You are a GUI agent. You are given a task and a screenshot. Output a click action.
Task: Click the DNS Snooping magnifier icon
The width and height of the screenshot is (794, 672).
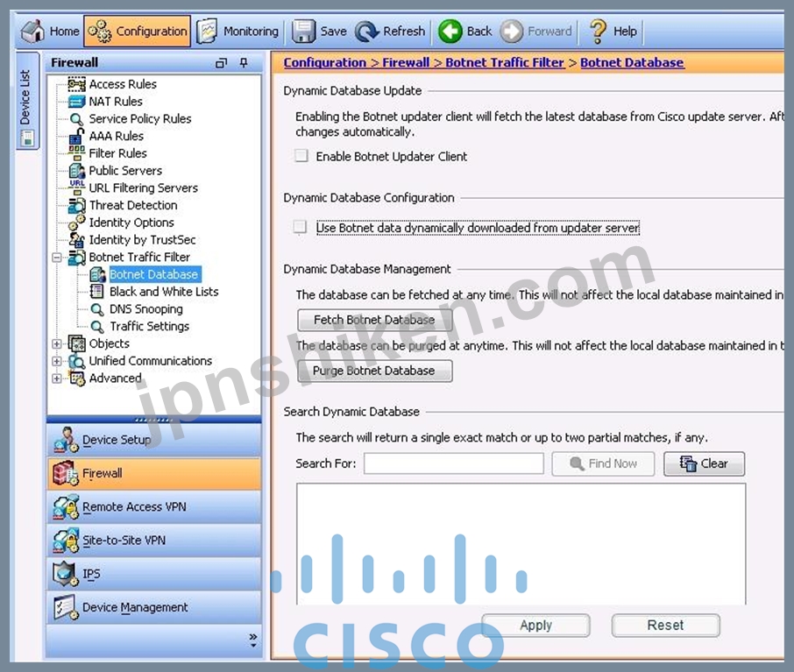click(96, 309)
